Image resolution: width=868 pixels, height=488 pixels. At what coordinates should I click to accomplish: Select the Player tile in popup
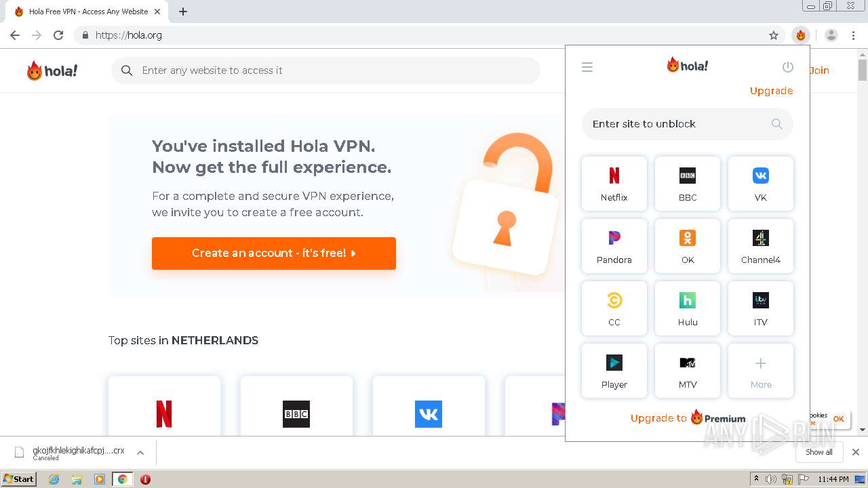pos(614,371)
